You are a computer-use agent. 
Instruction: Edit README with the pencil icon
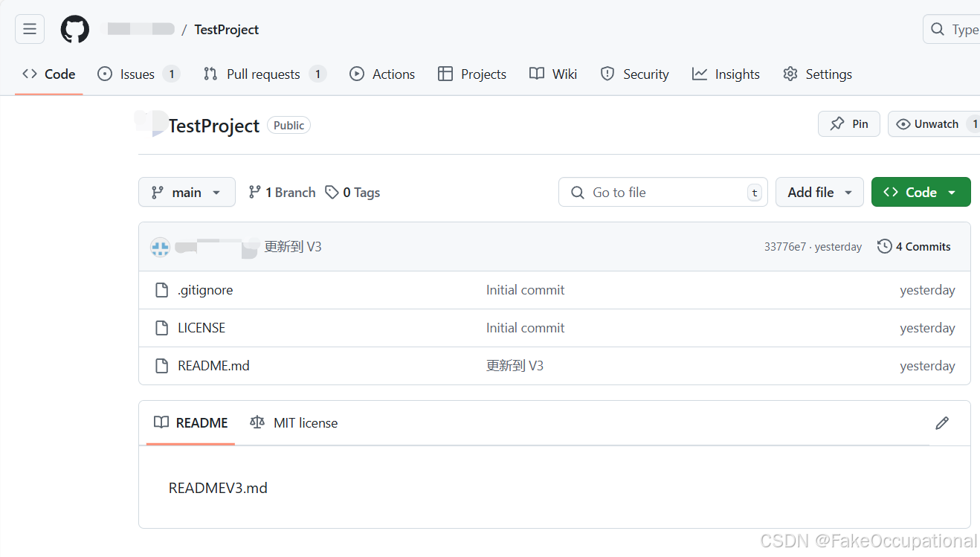pos(942,423)
